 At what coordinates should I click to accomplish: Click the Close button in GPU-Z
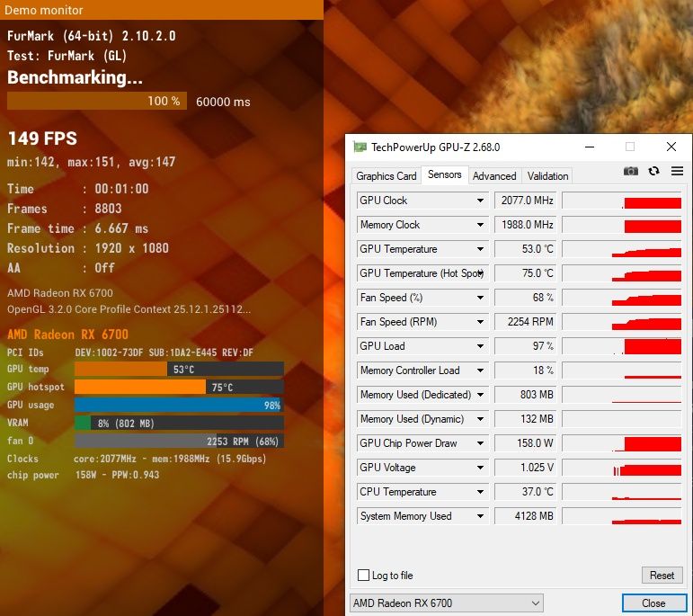pos(653,603)
